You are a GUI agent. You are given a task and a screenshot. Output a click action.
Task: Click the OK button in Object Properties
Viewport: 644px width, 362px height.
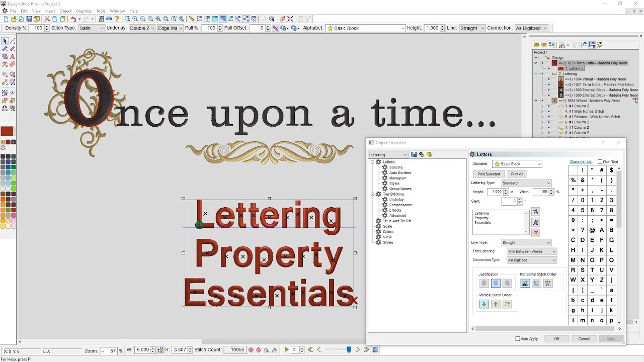pos(557,339)
